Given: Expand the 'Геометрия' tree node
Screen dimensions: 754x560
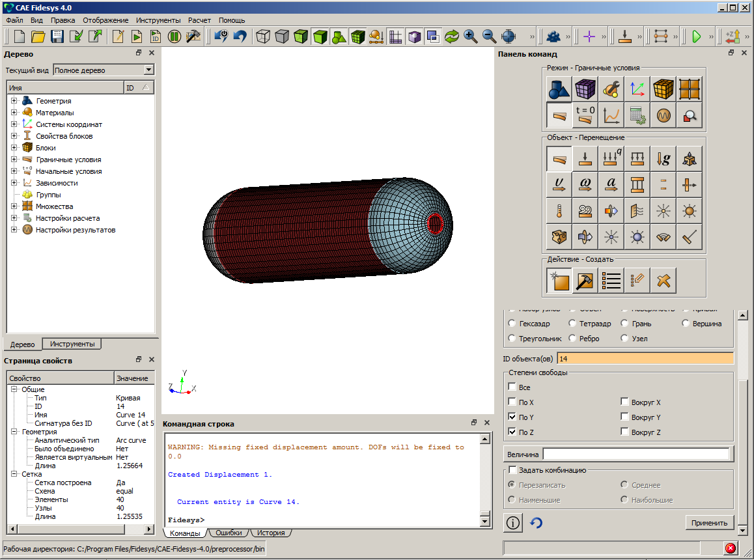Looking at the screenshot, I should click(14, 100).
